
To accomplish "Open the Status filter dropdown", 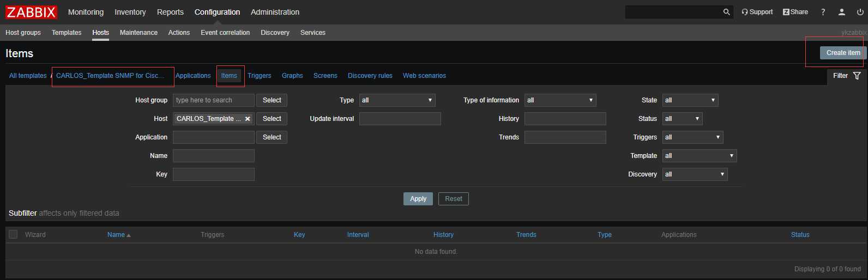I will pos(683,119).
